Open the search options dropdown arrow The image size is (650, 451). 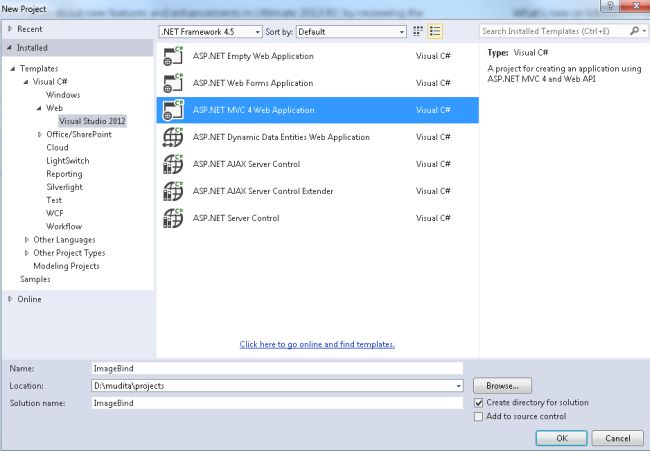pos(644,31)
